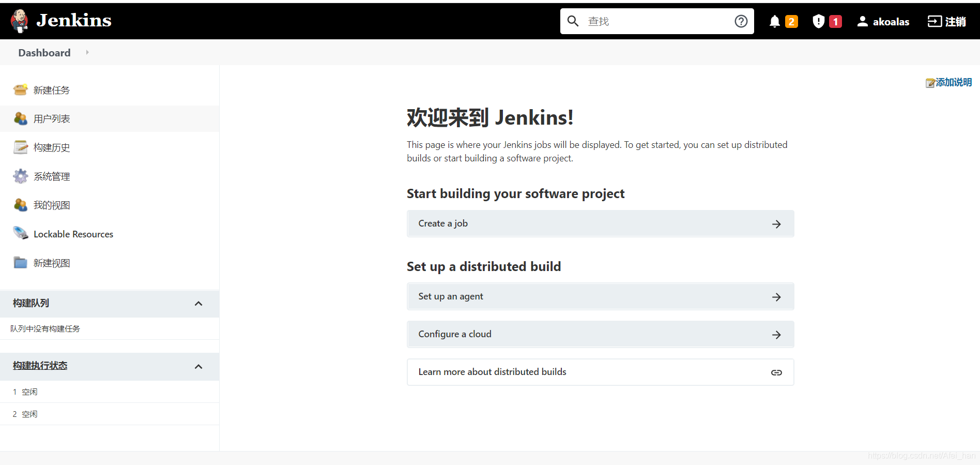Image resolution: width=980 pixels, height=465 pixels.
Task: Click the 用户列表 people icon
Action: (20, 118)
